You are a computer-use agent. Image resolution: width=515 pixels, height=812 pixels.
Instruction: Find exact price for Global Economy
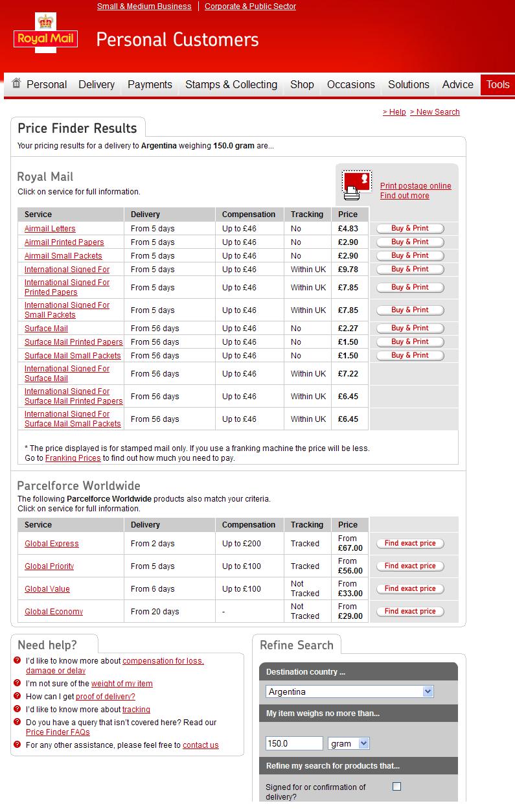pos(410,611)
